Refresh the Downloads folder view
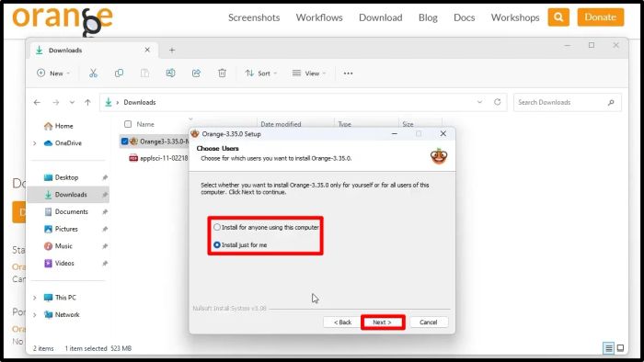The height and width of the screenshot is (362, 644). click(498, 102)
